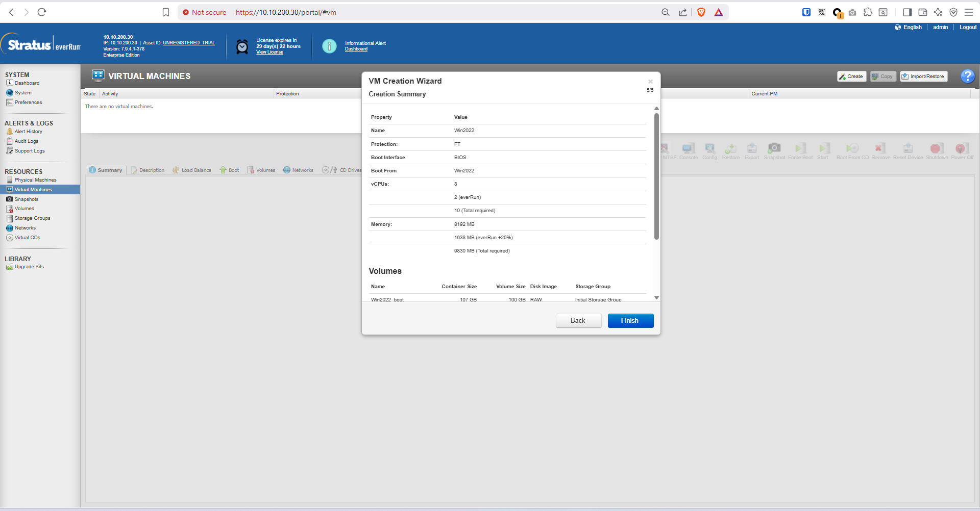The width and height of the screenshot is (980, 511).
Task: Open Snapshots in the sidebar
Action: (x=27, y=199)
